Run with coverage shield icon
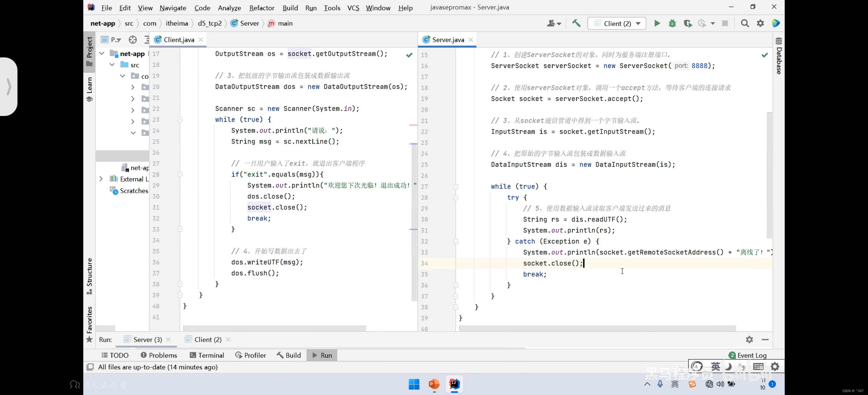Viewport: 868px width, 395px height. 687,23
